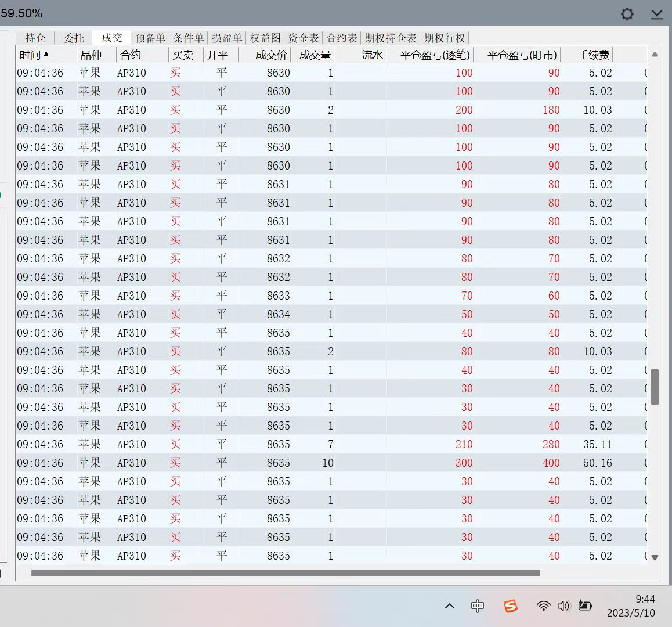This screenshot has height=627, width=672.
Task: Open volume speaker tray icon
Action: pyautogui.click(x=563, y=606)
